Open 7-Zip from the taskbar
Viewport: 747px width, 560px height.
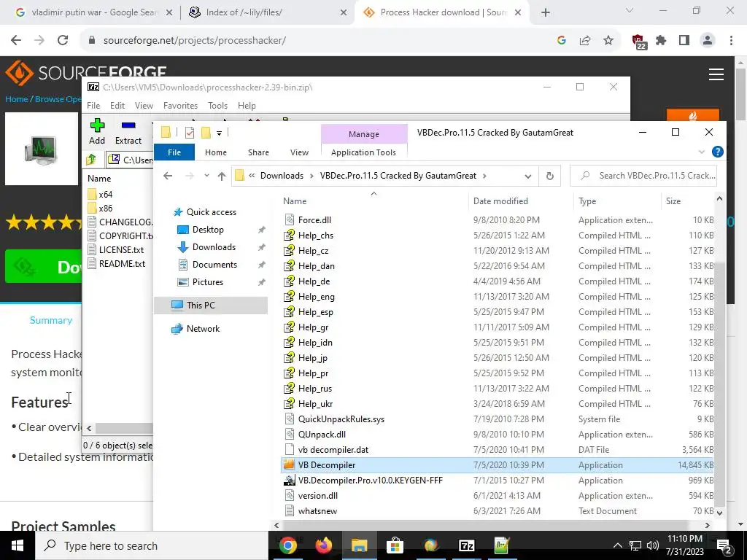coord(466,545)
